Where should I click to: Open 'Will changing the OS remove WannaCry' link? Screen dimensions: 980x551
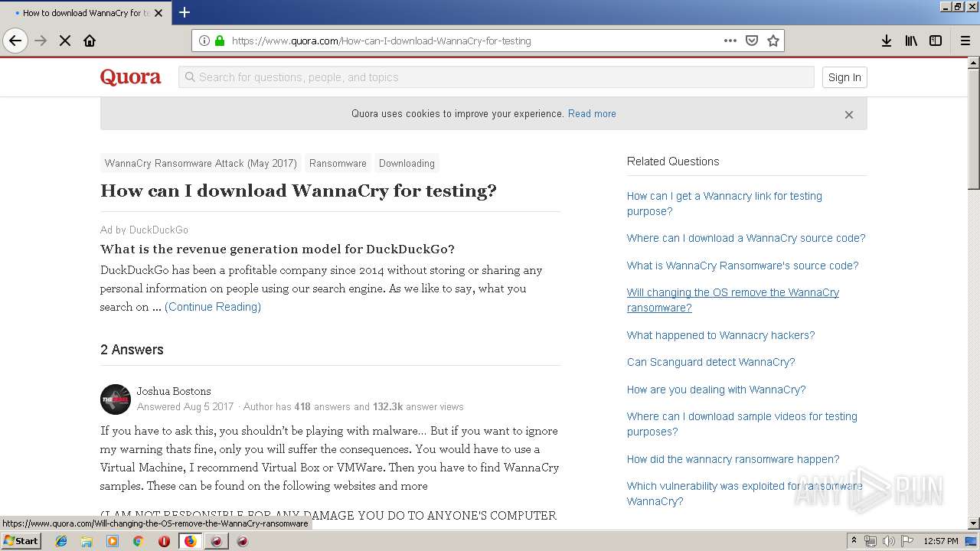733,300
